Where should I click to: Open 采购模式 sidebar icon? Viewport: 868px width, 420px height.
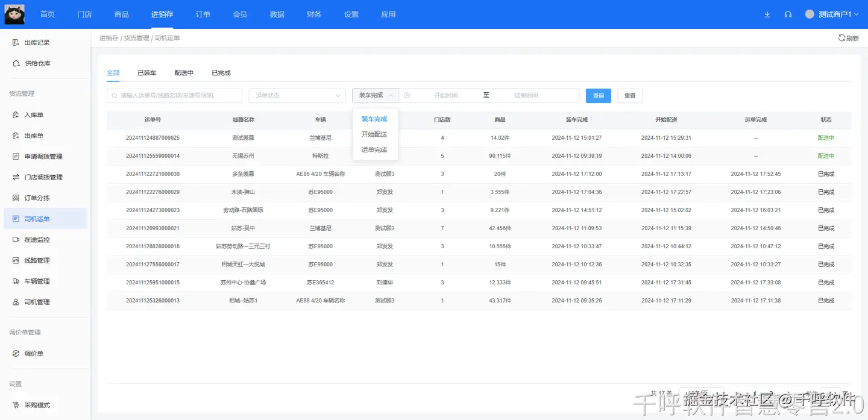(x=16, y=406)
